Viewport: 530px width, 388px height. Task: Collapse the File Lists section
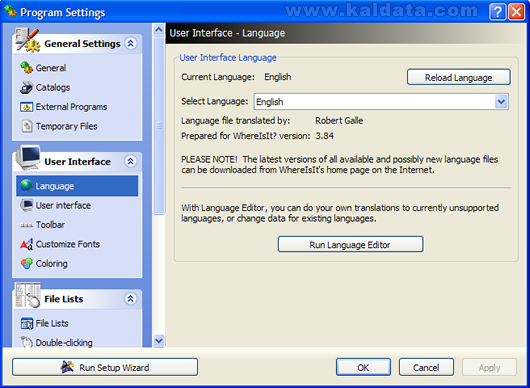[x=130, y=298]
